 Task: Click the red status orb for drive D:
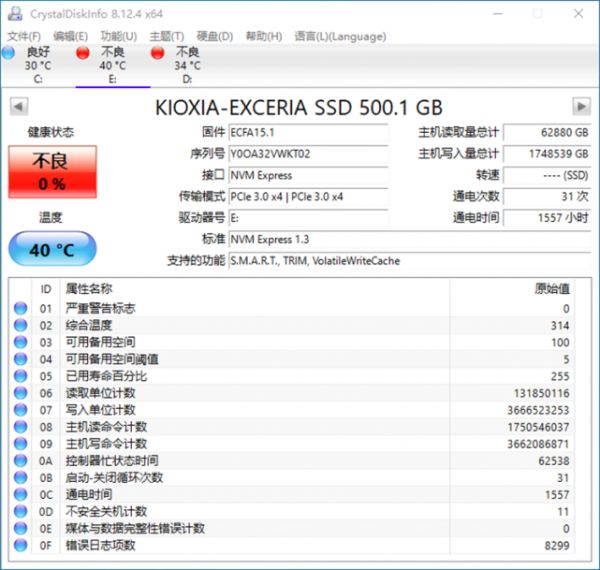tap(157, 52)
